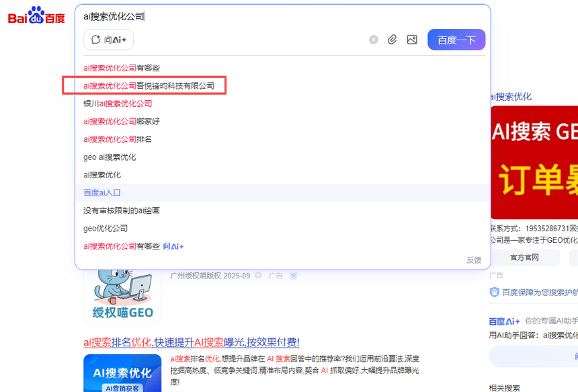The height and width of the screenshot is (392, 578).
Task: Select suggestion ai搜索优化公司哪家好
Action: 121,121
